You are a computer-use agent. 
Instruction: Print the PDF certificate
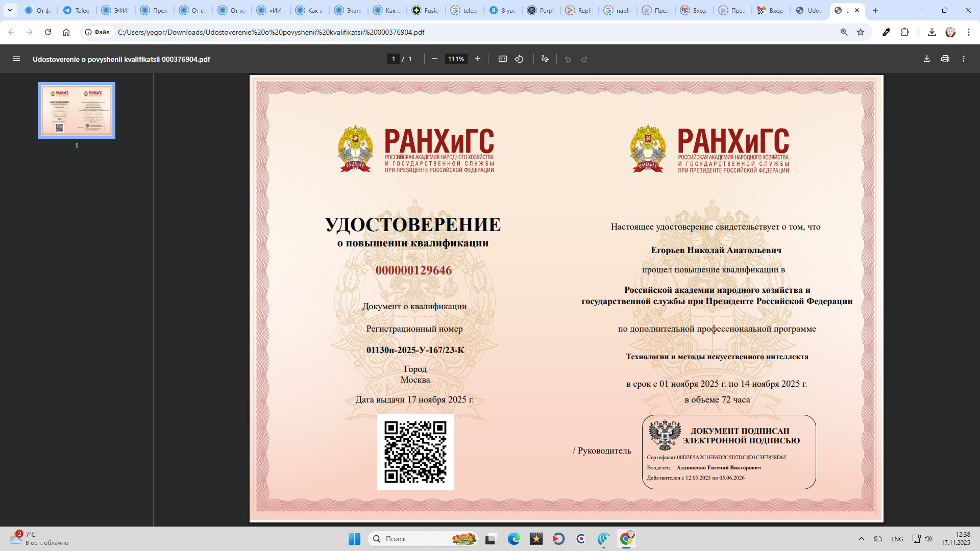tap(945, 59)
